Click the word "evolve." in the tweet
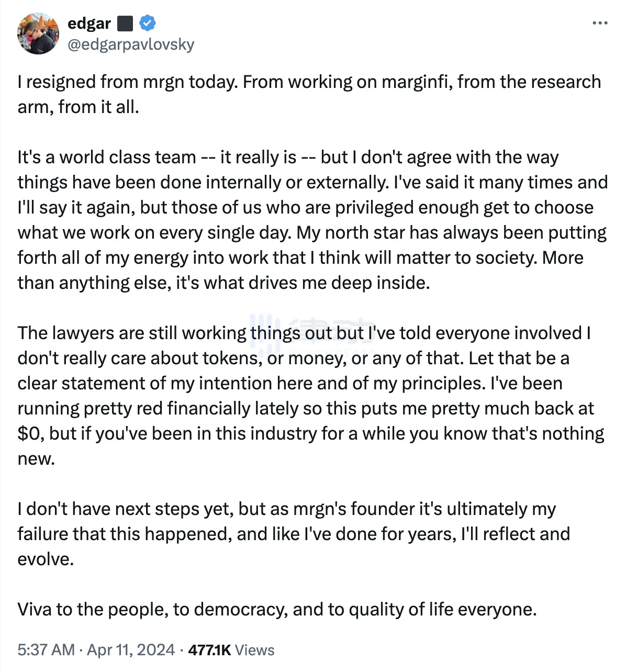The image size is (626, 672). pyautogui.click(x=46, y=559)
